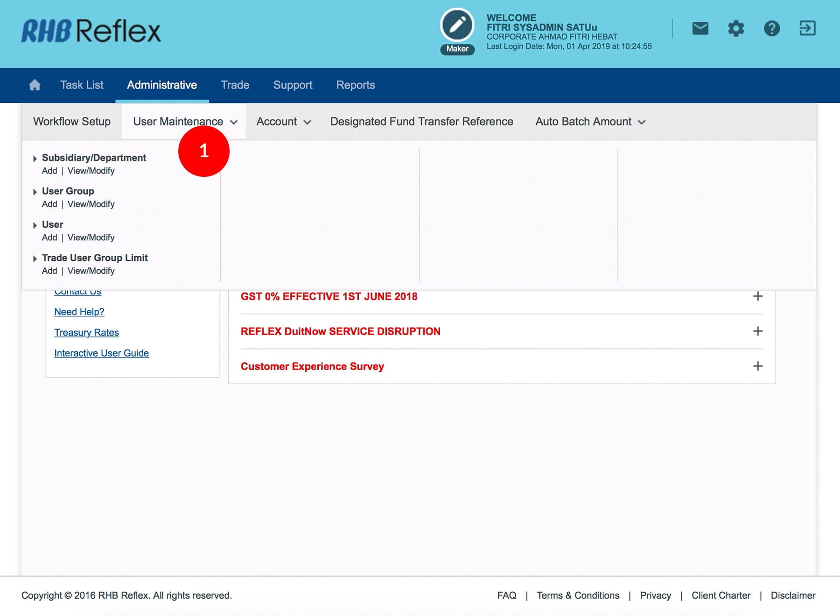Image resolution: width=840 pixels, height=616 pixels.
Task: Click the RHB Reflex logo
Action: point(91,31)
